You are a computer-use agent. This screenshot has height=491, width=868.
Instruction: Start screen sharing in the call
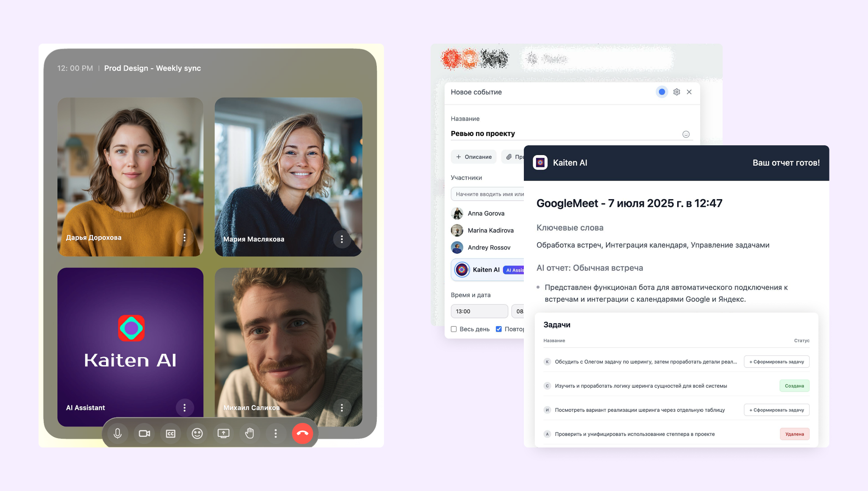(x=223, y=433)
